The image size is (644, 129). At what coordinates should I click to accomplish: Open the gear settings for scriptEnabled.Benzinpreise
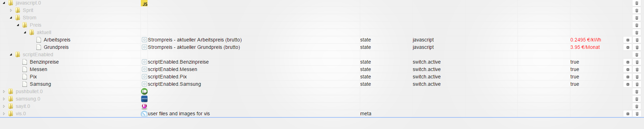coord(628,62)
